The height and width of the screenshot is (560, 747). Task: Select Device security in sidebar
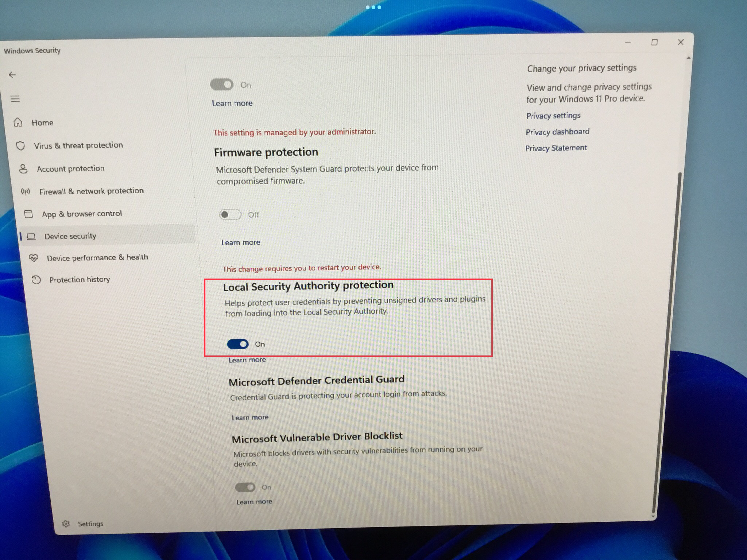70,236
